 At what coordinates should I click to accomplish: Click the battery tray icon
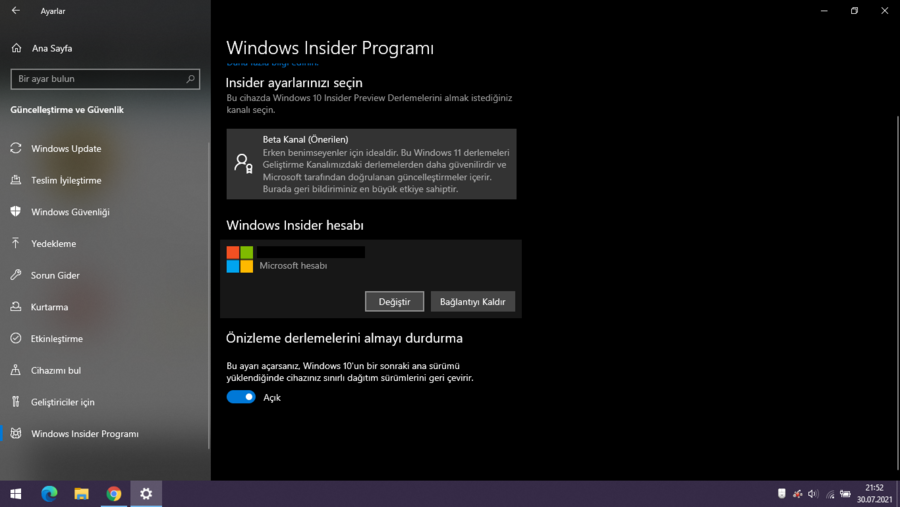tap(845, 494)
